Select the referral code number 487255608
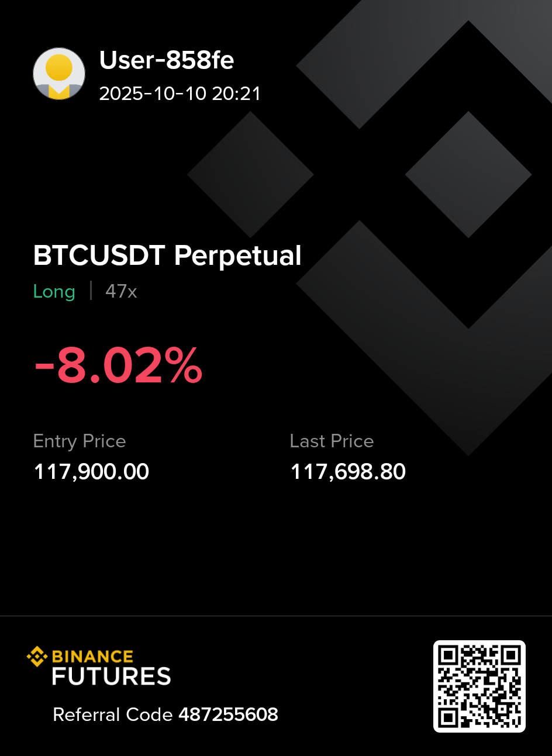 pyautogui.click(x=228, y=714)
